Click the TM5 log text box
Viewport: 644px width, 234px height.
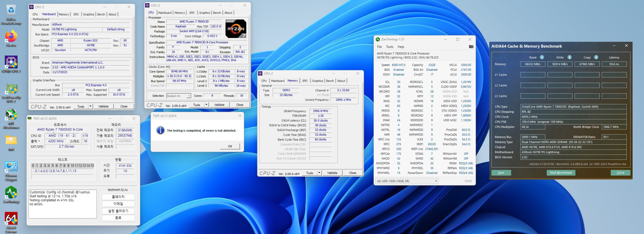pyautogui.click(x=62, y=205)
